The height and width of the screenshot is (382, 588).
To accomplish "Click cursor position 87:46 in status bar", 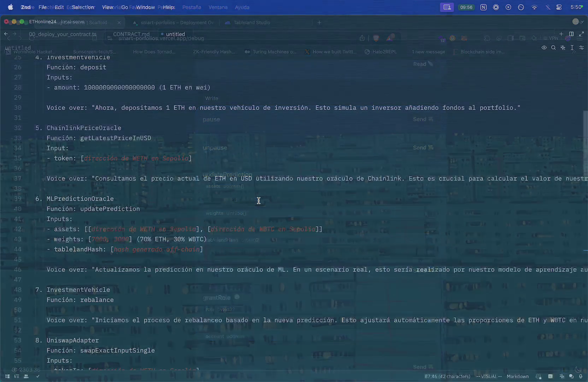I will pyautogui.click(x=447, y=376).
